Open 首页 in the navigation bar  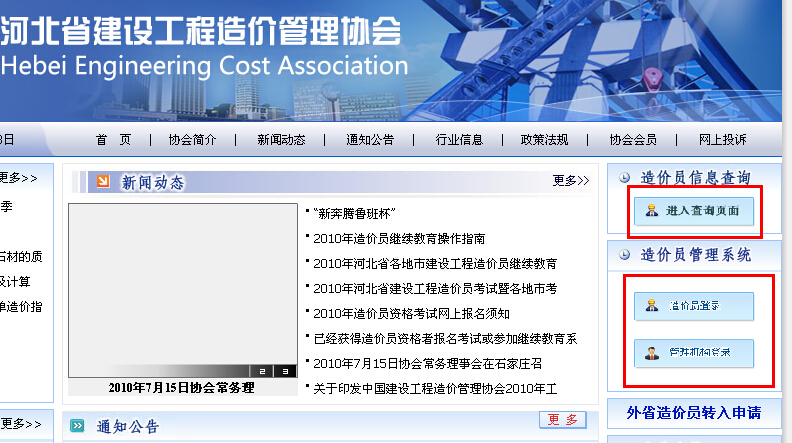pyautogui.click(x=113, y=140)
